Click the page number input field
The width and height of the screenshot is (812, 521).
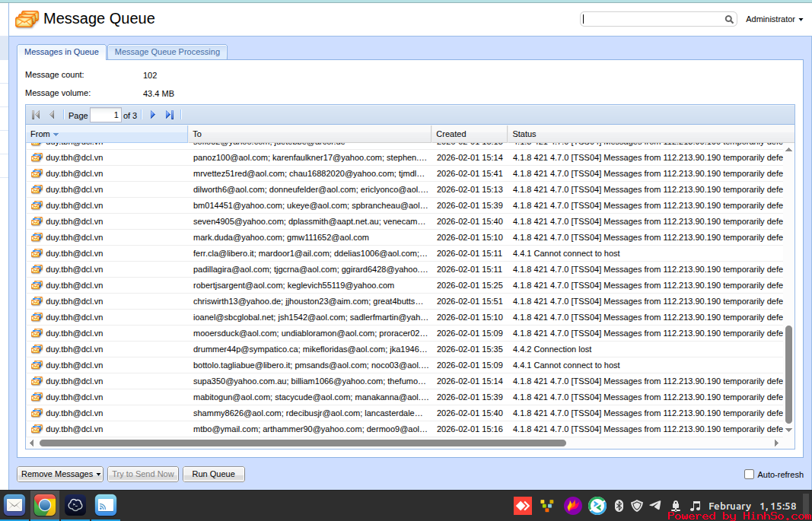[x=106, y=115]
